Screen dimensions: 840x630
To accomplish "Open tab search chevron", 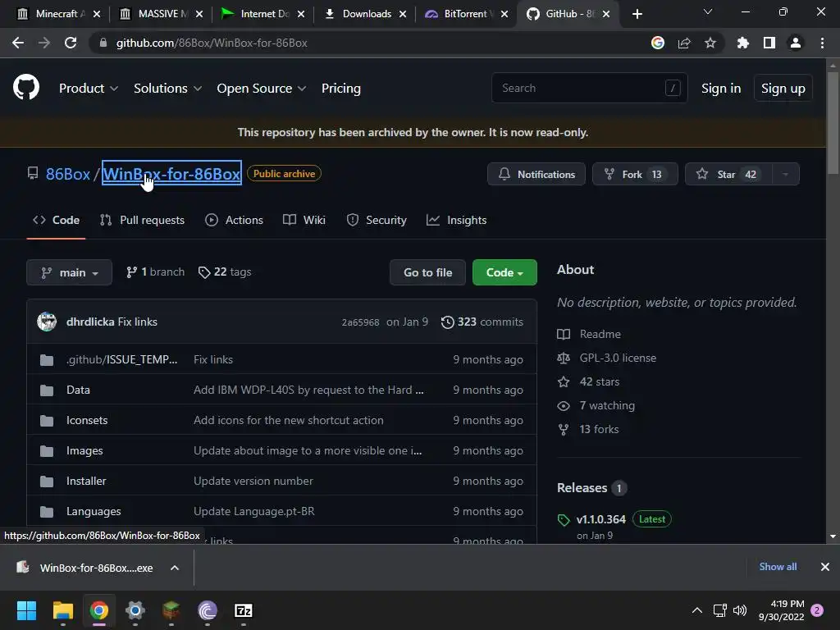I will click(x=708, y=11).
